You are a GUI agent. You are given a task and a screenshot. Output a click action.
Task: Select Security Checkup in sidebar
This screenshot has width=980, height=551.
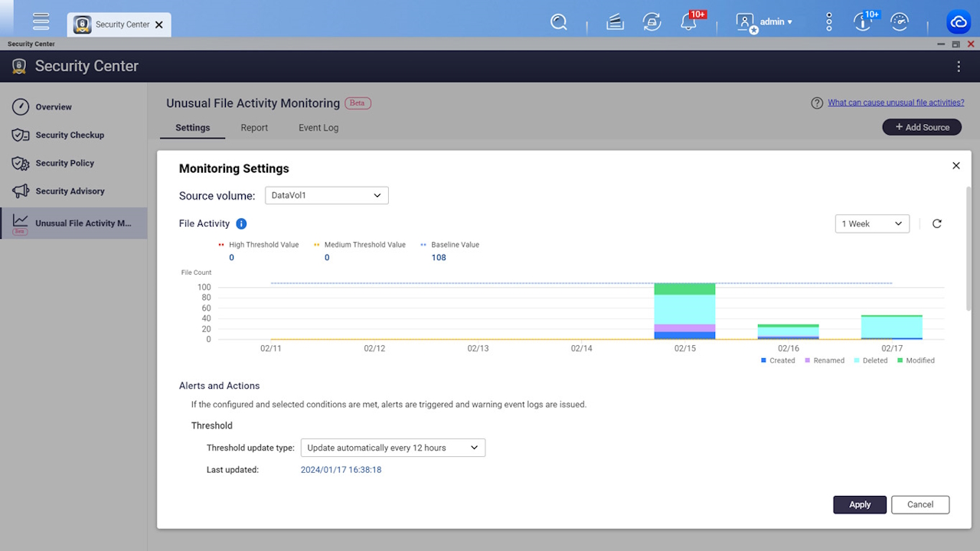coord(70,135)
